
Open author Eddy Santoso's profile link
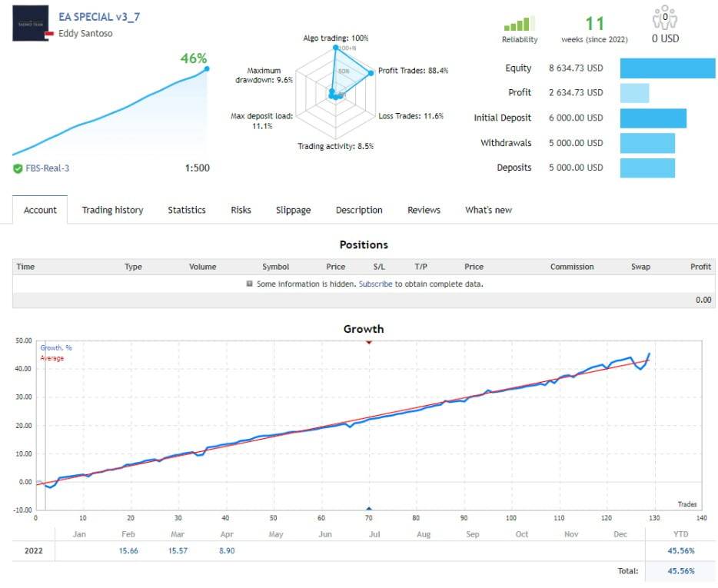coord(85,34)
